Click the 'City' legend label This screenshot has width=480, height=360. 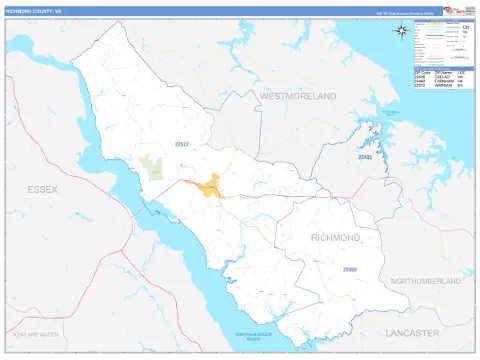coord(466,27)
